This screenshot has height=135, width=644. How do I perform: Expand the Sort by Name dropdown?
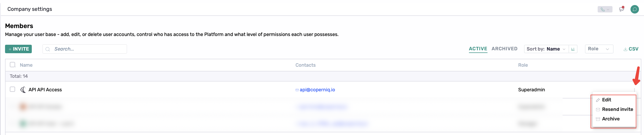(546, 49)
